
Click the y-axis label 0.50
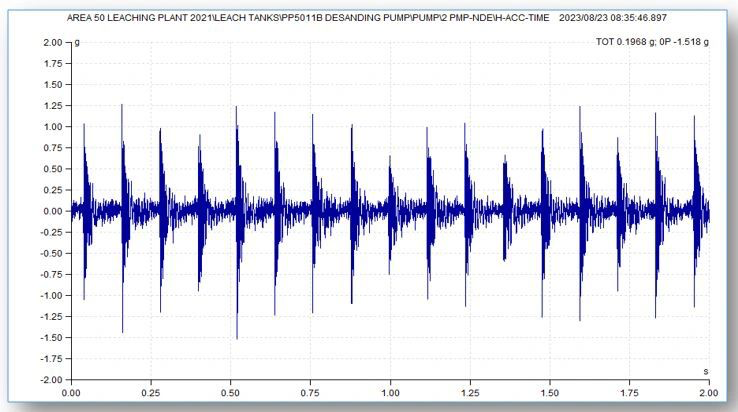[53, 169]
